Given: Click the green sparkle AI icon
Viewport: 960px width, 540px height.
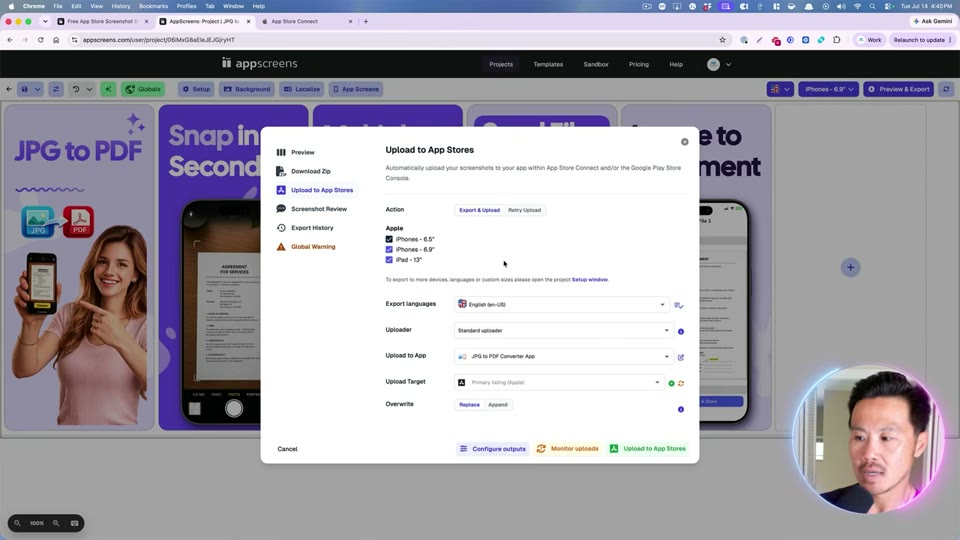Looking at the screenshot, I should 108,89.
